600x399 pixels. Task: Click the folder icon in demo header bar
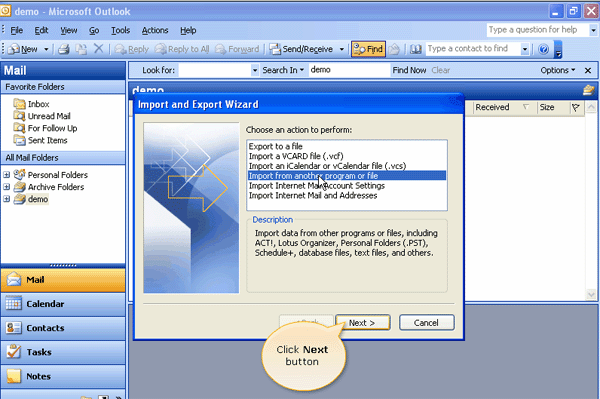pyautogui.click(x=589, y=90)
